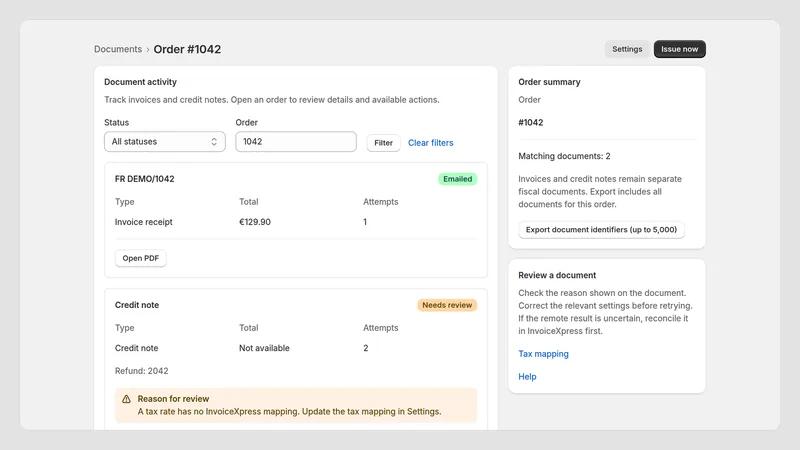The image size is (800, 450).
Task: Open the All statuses dropdown
Action: (x=165, y=142)
